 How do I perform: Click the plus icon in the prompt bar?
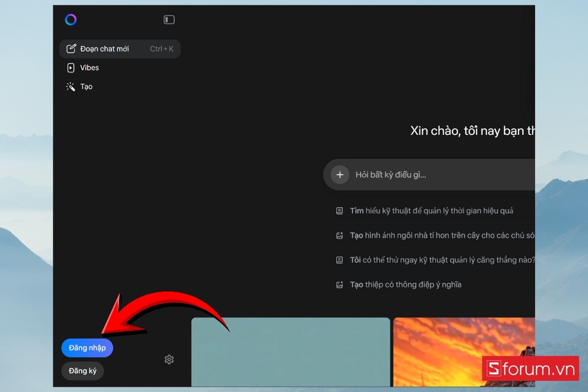(x=340, y=174)
